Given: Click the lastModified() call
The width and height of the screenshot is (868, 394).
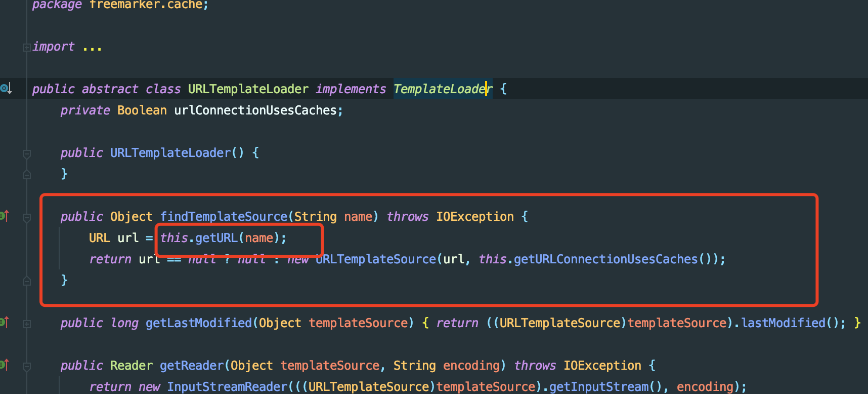Looking at the screenshot, I should coord(791,323).
